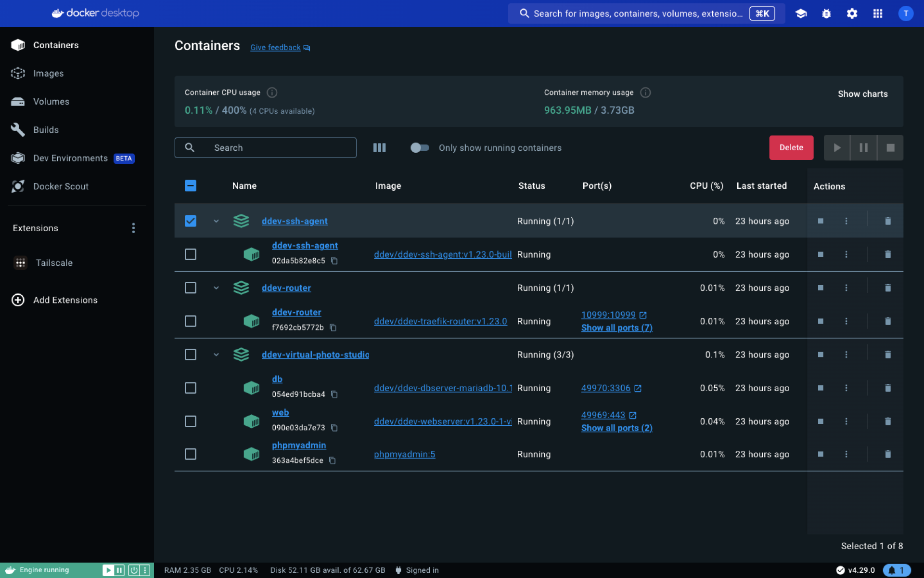
Task: Open Extensions three-dot menu in sidebar
Action: (x=133, y=228)
